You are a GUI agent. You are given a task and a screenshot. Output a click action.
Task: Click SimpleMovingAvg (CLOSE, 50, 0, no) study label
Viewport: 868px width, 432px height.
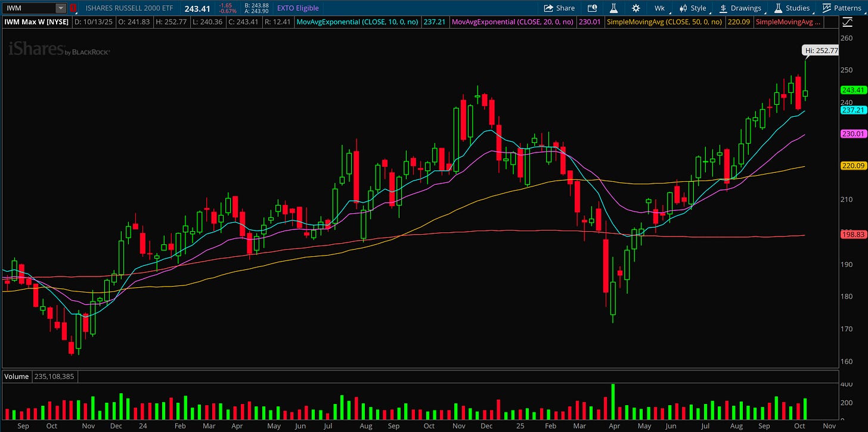pos(664,22)
